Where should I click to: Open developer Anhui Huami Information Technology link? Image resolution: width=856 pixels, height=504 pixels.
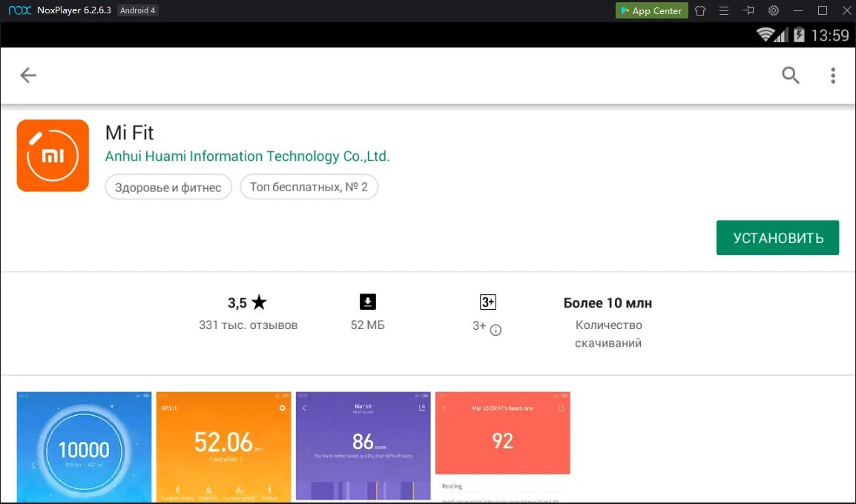click(247, 156)
